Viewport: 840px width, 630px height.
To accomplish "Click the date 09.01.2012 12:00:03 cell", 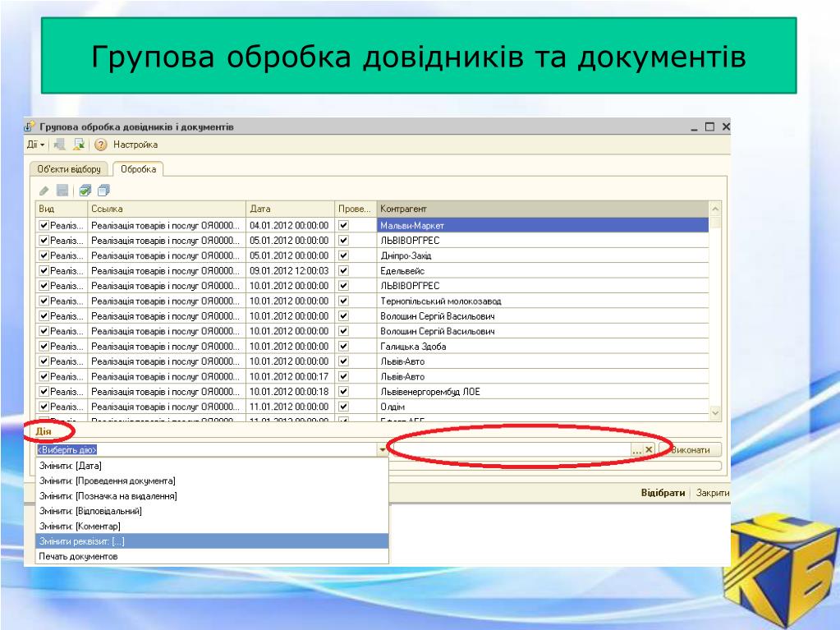I will pyautogui.click(x=291, y=270).
